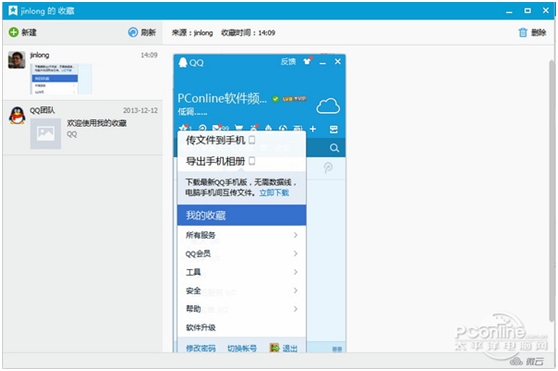
Task: Click the QQ penguin logo in the QQ panel
Action: tap(183, 62)
